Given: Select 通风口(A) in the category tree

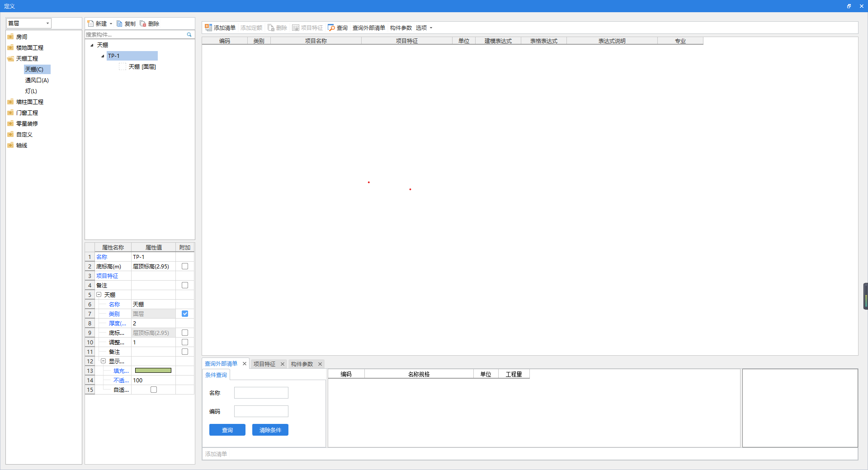Looking at the screenshot, I should [x=37, y=80].
